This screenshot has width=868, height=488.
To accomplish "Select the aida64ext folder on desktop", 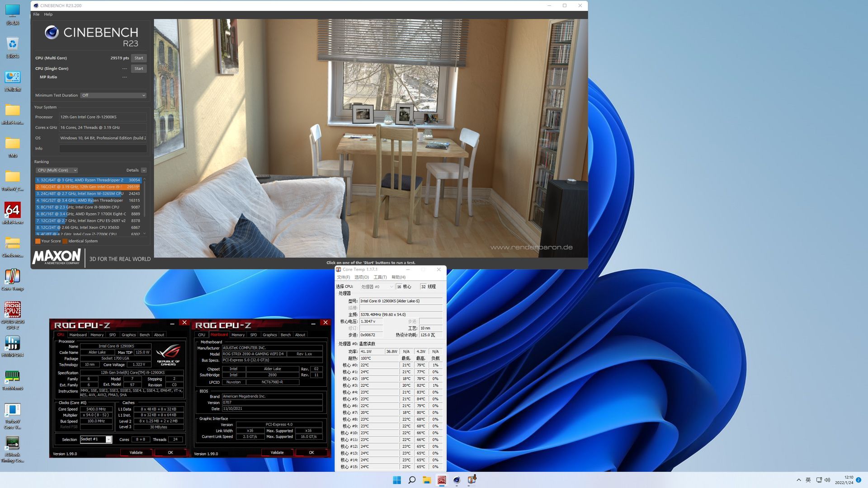I will (12, 114).
